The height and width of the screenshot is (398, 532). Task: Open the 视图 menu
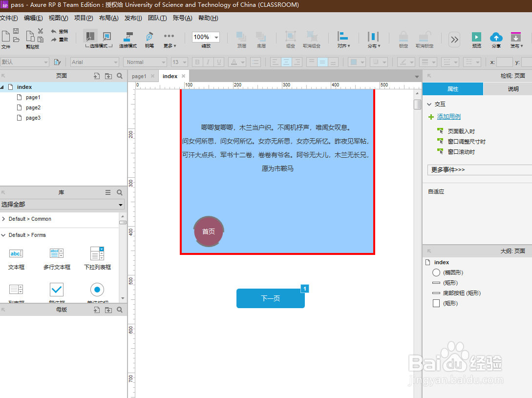58,18
